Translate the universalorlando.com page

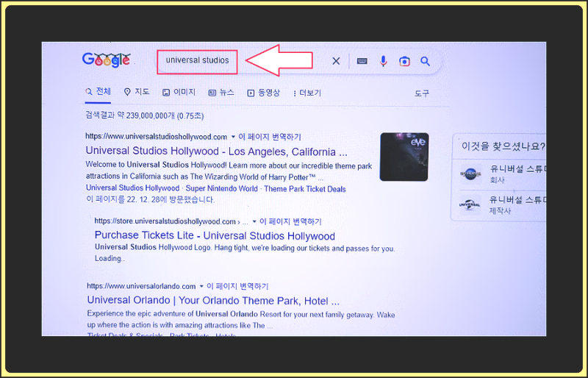(x=237, y=286)
